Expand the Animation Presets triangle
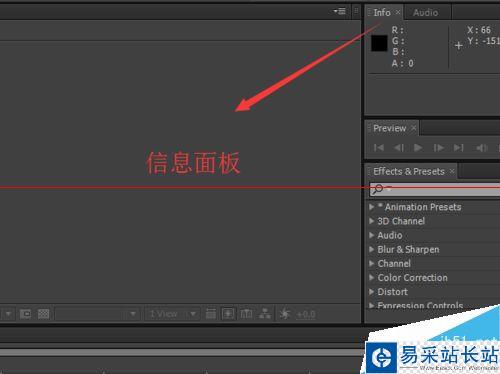Screen dimensions: 500x374 click(372, 207)
